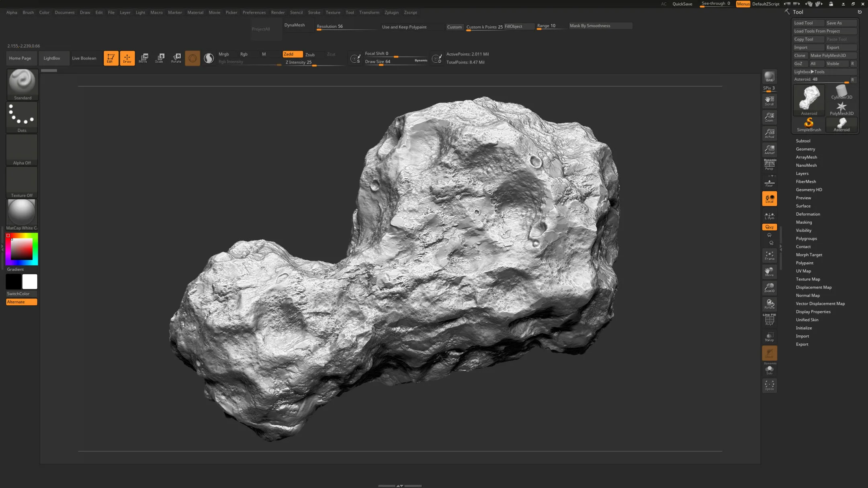
Task: Open the Dots stroke selector
Action: (22, 117)
